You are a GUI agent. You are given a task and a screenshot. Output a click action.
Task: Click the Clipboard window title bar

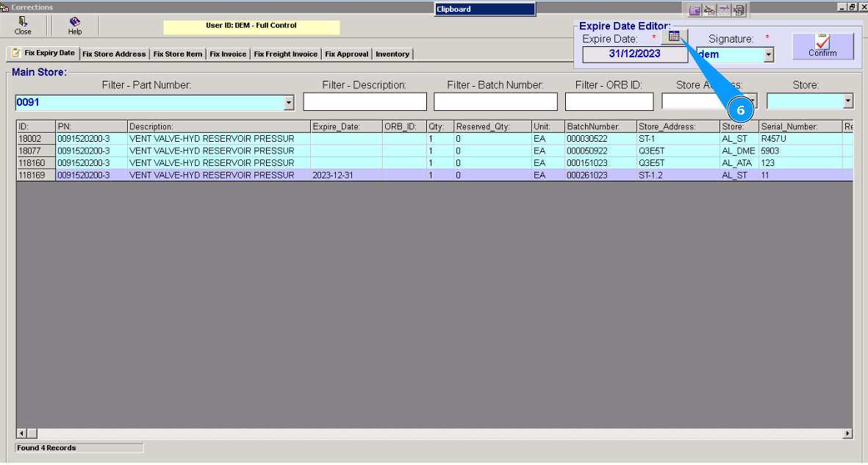[485, 10]
